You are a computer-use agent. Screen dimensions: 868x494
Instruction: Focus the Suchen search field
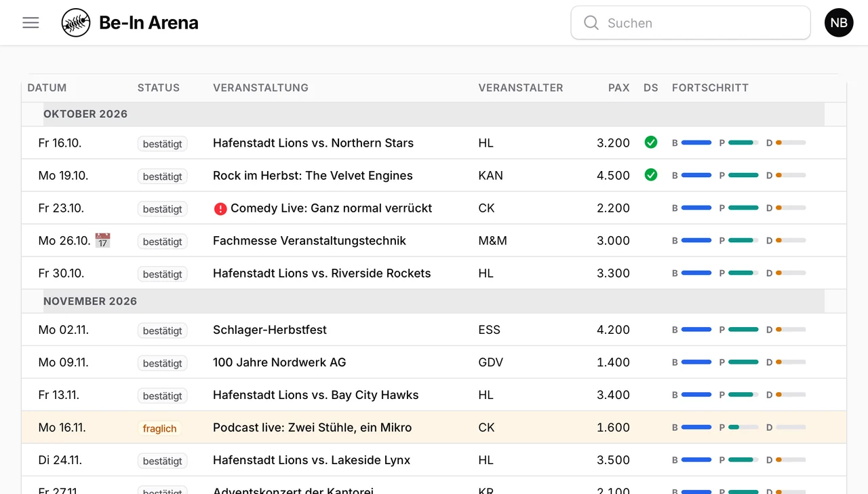(x=690, y=23)
